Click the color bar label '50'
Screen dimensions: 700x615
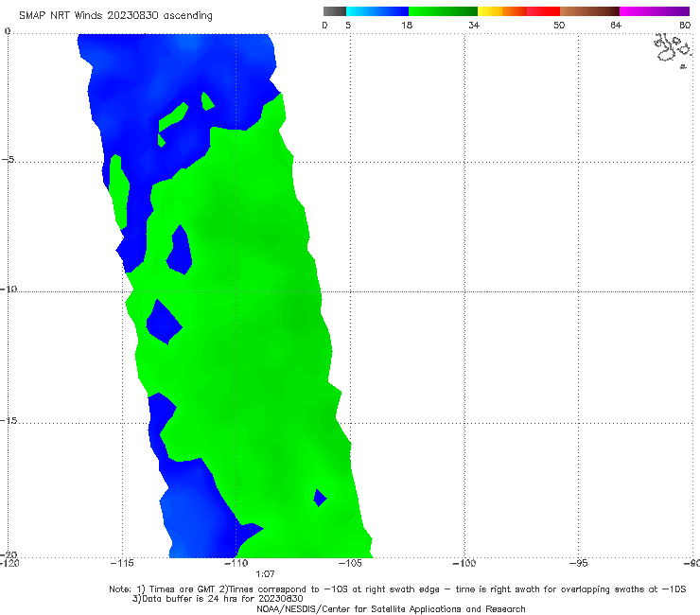coord(559,26)
